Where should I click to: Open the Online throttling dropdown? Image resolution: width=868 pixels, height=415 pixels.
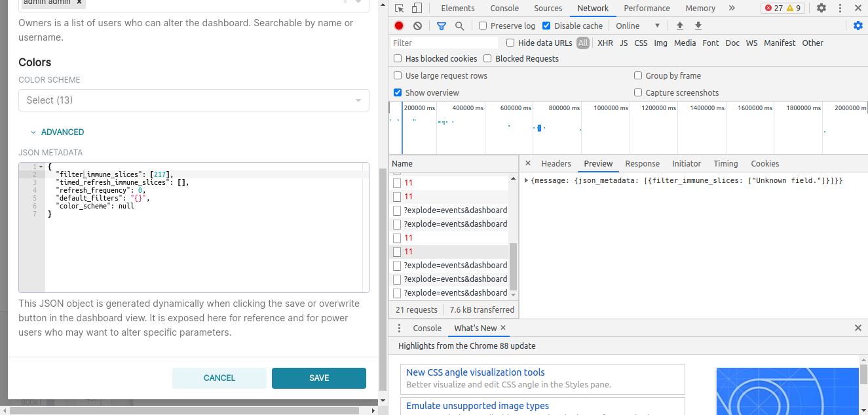click(x=637, y=26)
